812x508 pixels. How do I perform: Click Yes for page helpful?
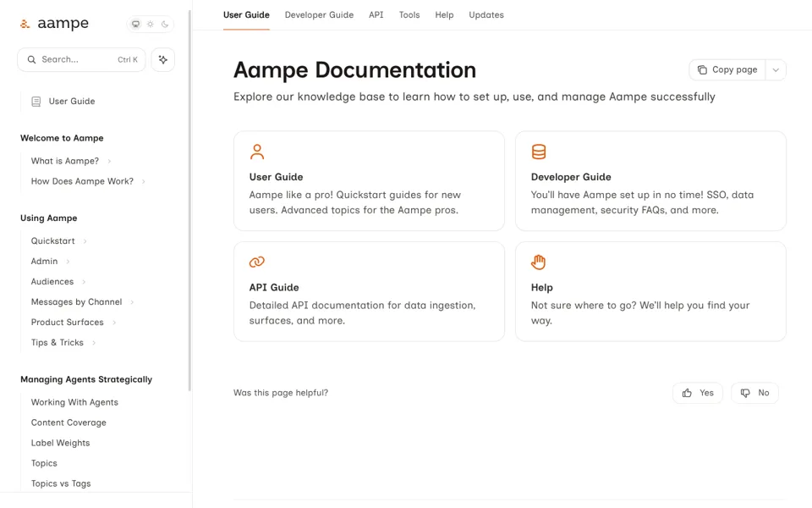coord(698,393)
